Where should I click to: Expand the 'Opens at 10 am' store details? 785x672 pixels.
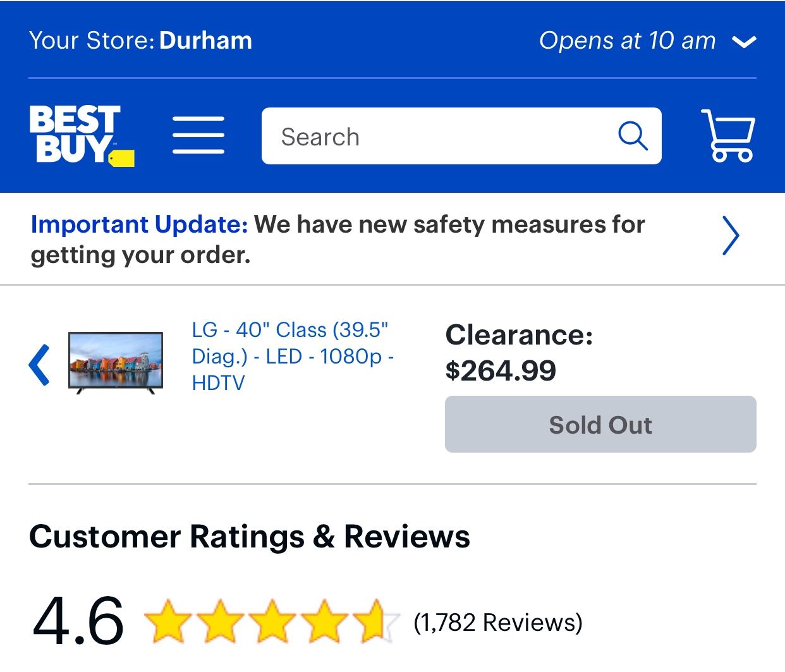pyautogui.click(x=627, y=40)
